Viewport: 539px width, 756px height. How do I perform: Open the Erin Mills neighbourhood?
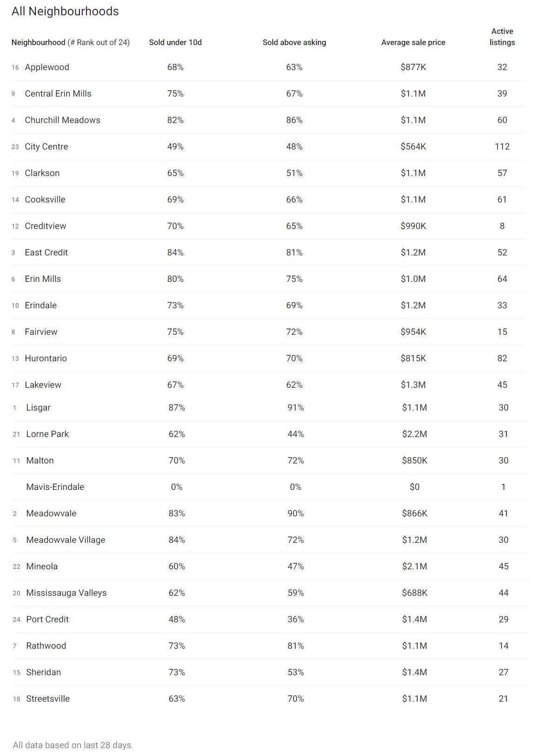(x=43, y=279)
